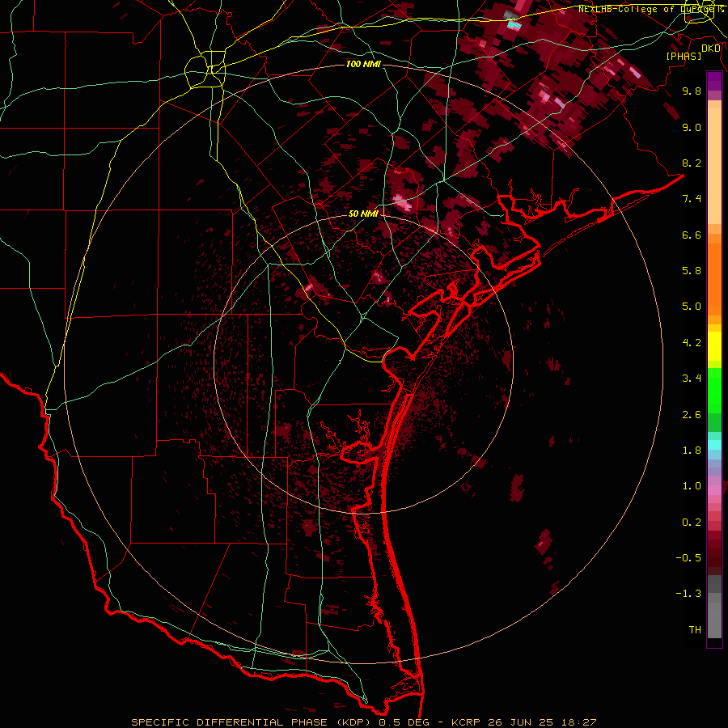This screenshot has height=728, width=728.
Task: Click the -0.5 value on the color scale
Action: click(688, 558)
